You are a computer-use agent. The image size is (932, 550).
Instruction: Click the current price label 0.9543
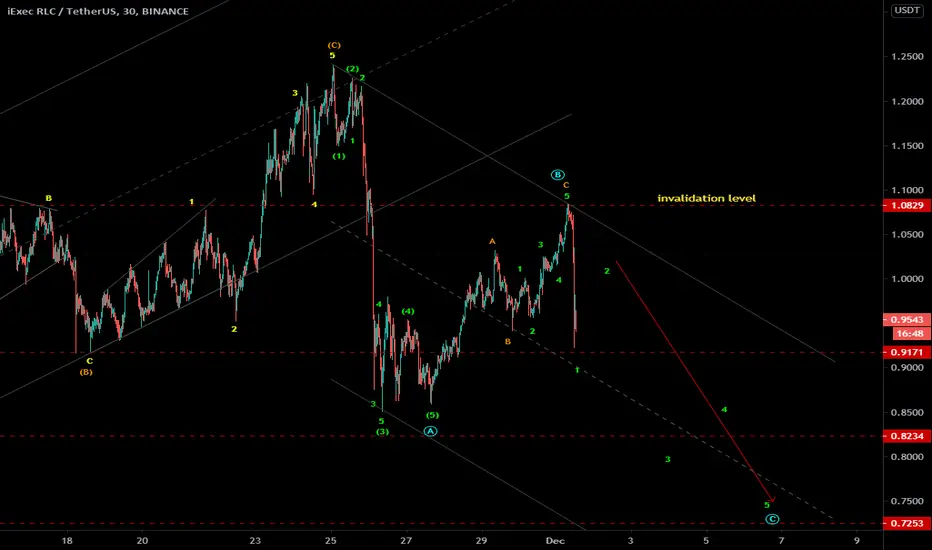pyautogui.click(x=907, y=320)
